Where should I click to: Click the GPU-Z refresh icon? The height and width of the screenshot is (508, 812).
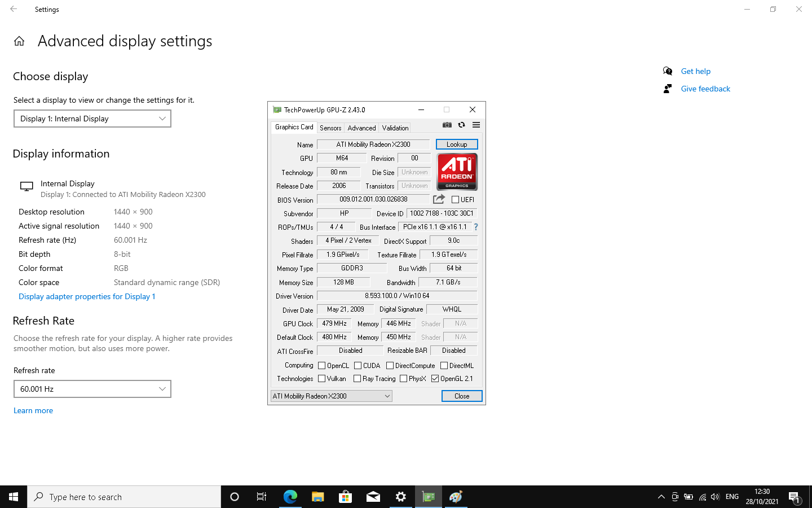point(461,125)
